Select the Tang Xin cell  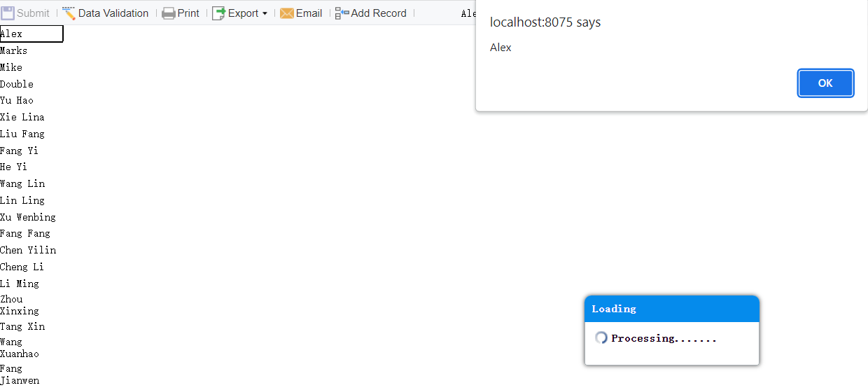tap(31, 326)
